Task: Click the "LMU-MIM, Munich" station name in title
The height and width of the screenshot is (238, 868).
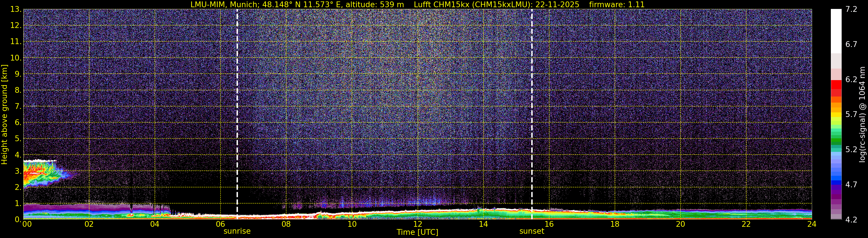Action: point(225,5)
